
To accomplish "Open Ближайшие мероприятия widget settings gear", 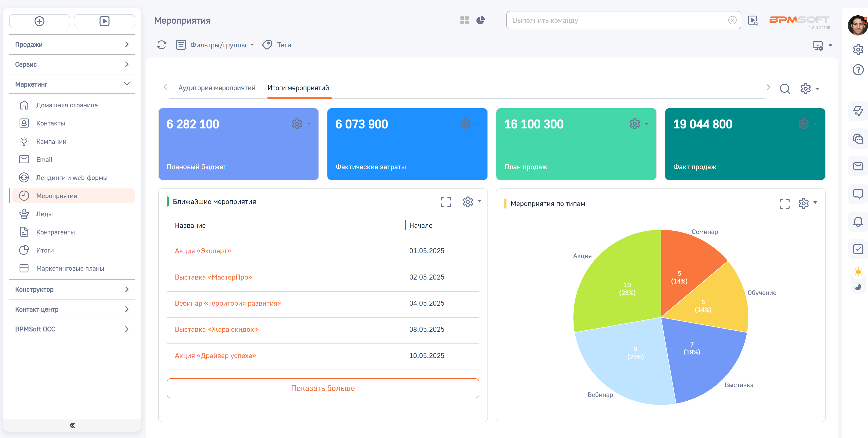I will (x=468, y=202).
